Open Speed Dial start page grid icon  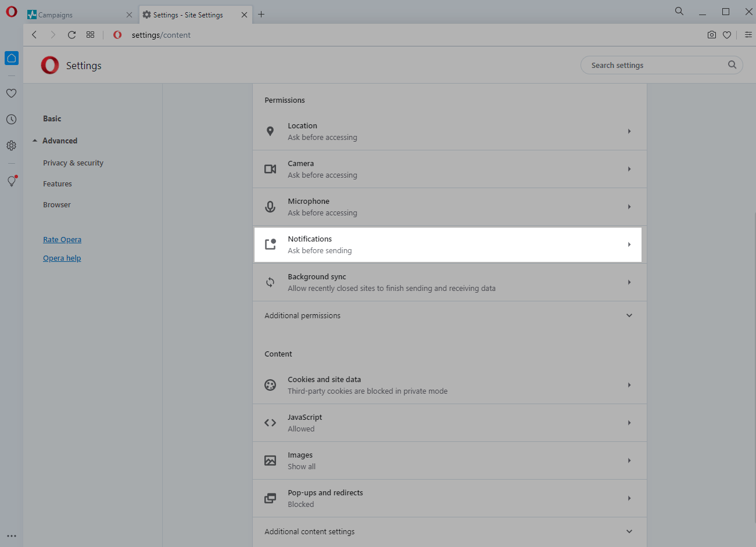90,35
